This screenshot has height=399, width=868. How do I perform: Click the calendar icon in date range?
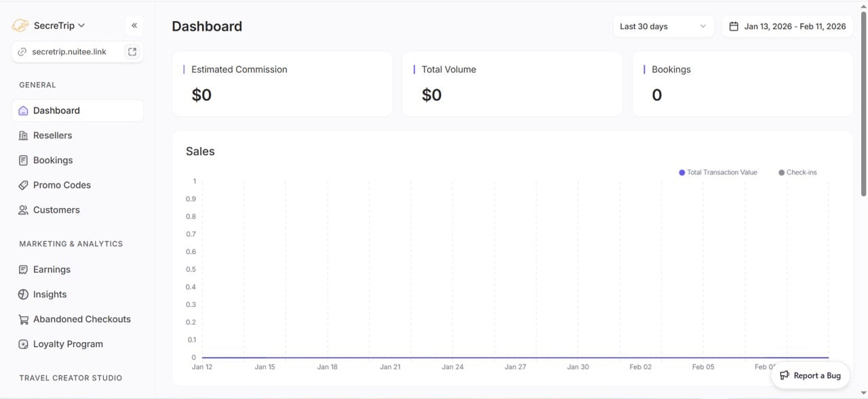click(733, 26)
